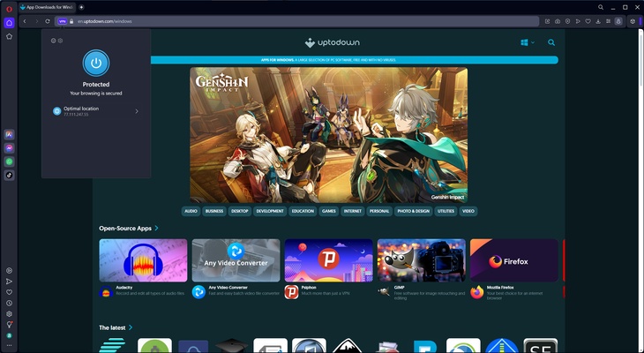Click the Uptodown search magnifier
This screenshot has height=353, width=644.
coord(551,42)
